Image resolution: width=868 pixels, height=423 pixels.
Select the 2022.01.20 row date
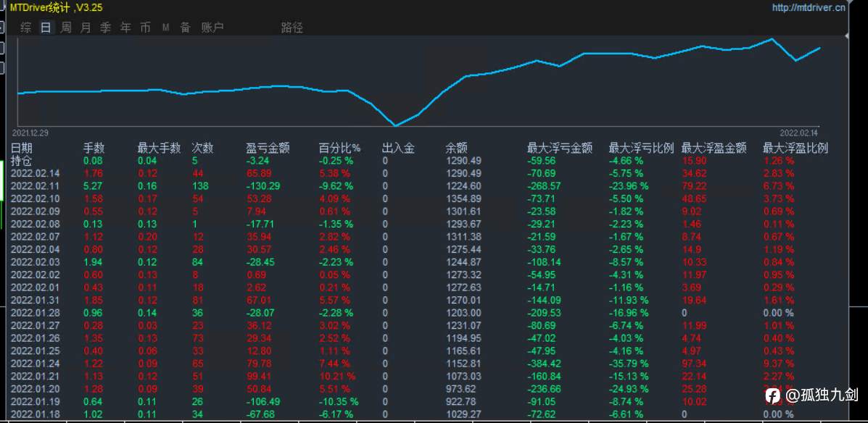coord(34,389)
